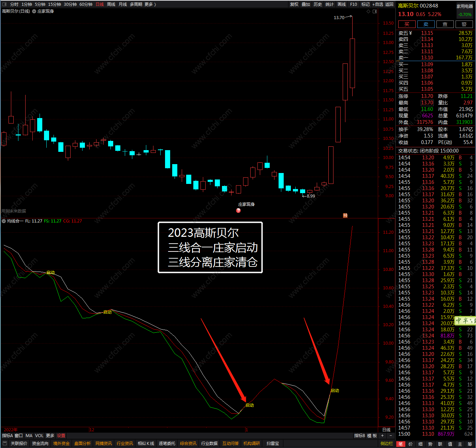The height and width of the screenshot is (448, 476).
Task: Open the 关联报价 tab
Action: 19,444
